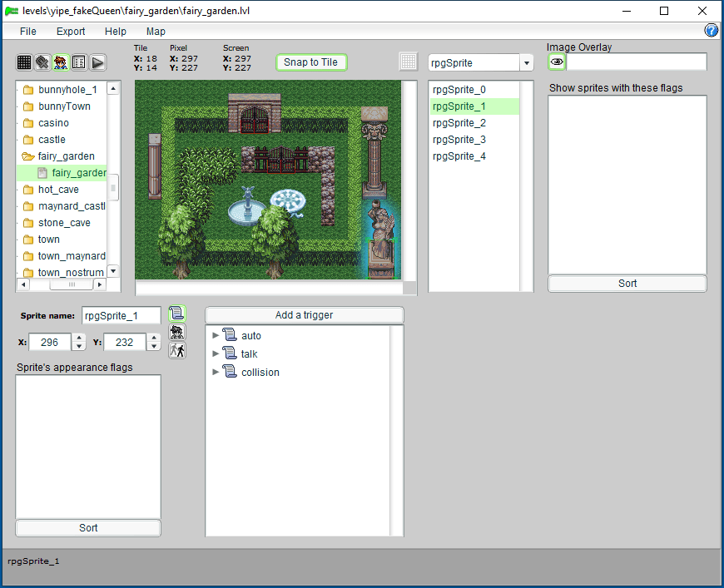
Task: Expand the auto trigger node
Action: [x=216, y=336]
